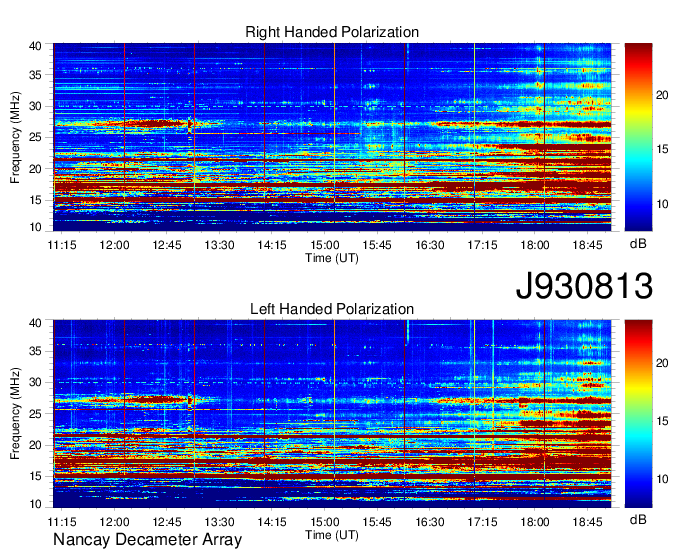Click "Time (UT)" label under right-handed plot
The height and width of the screenshot is (552, 680).
point(332,258)
